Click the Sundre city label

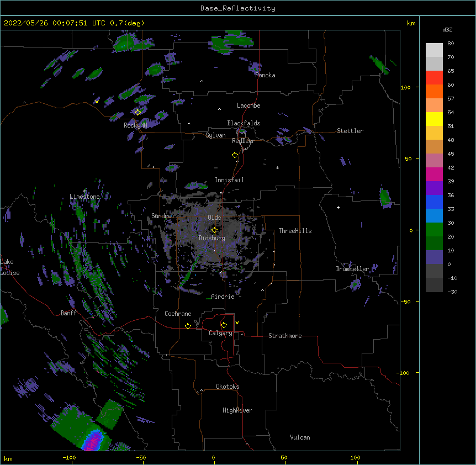161,216
